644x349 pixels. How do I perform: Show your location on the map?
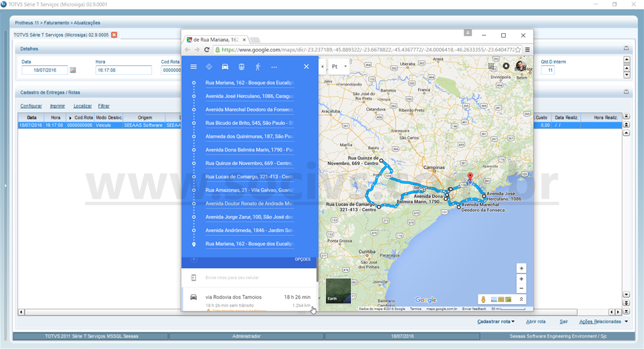click(521, 268)
